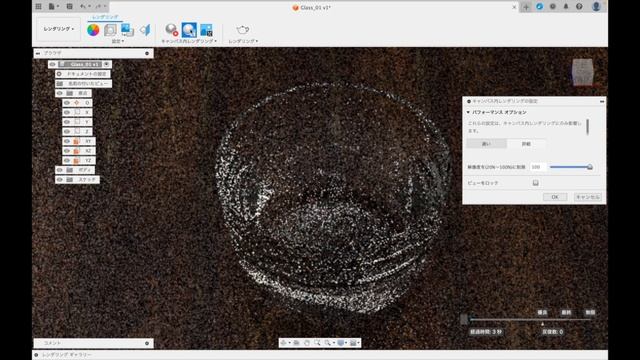The width and height of the screenshot is (640, 360).
Task: Open the extensions icon in top bar
Action: tap(540, 7)
